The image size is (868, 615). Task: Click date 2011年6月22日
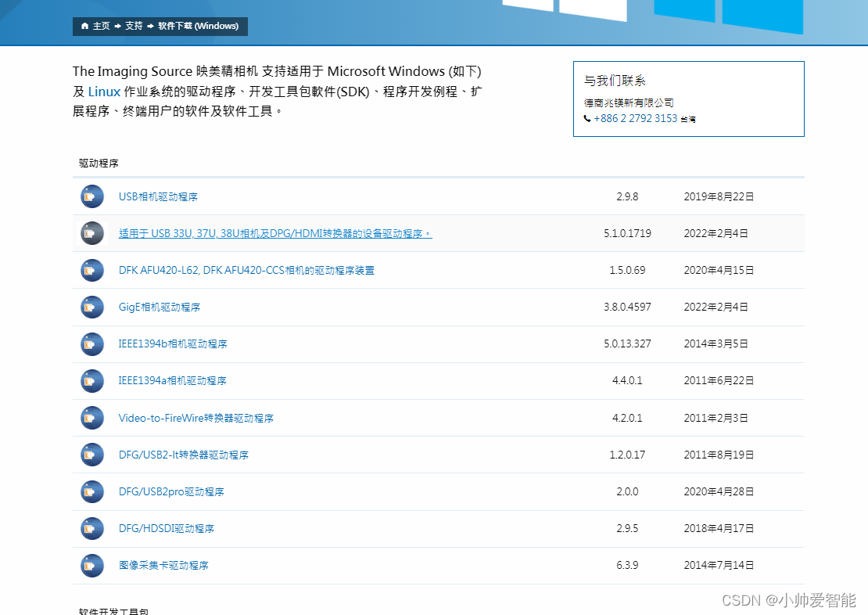(719, 380)
